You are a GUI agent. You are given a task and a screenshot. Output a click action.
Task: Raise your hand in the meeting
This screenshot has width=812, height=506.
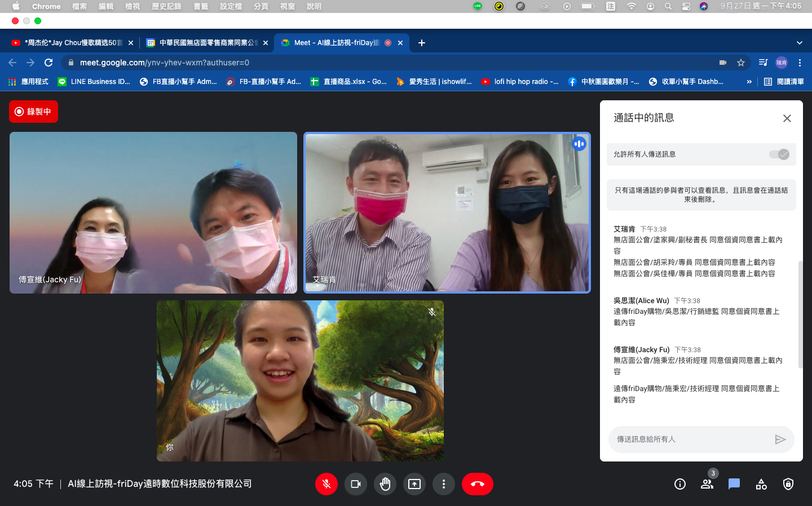click(385, 484)
